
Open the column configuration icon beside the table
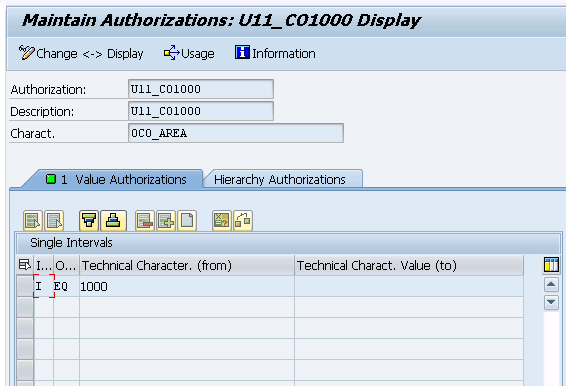[551, 265]
